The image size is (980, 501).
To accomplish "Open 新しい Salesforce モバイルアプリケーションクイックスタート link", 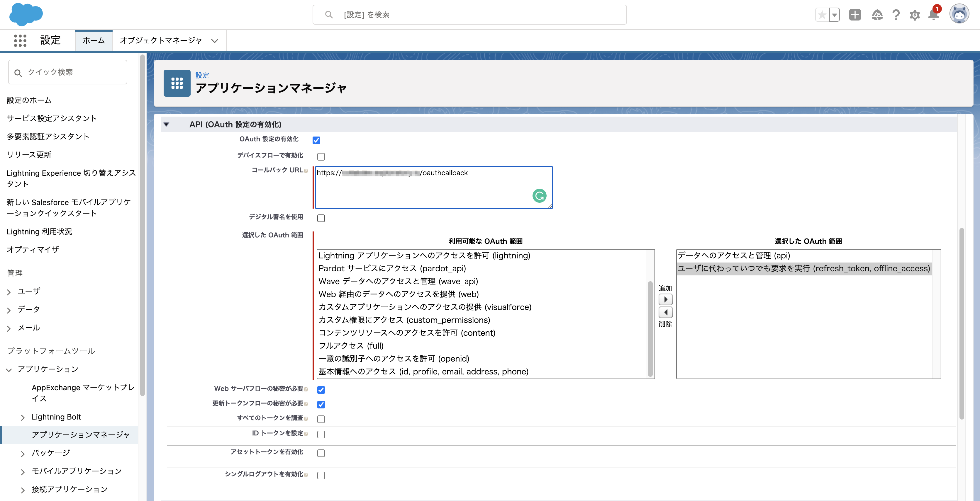I will pos(69,208).
